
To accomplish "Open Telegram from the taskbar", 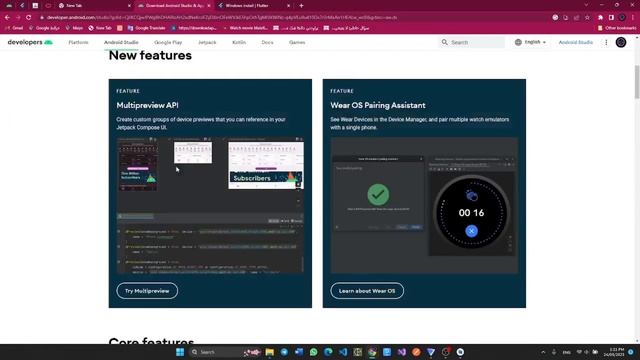I will pos(284,352).
